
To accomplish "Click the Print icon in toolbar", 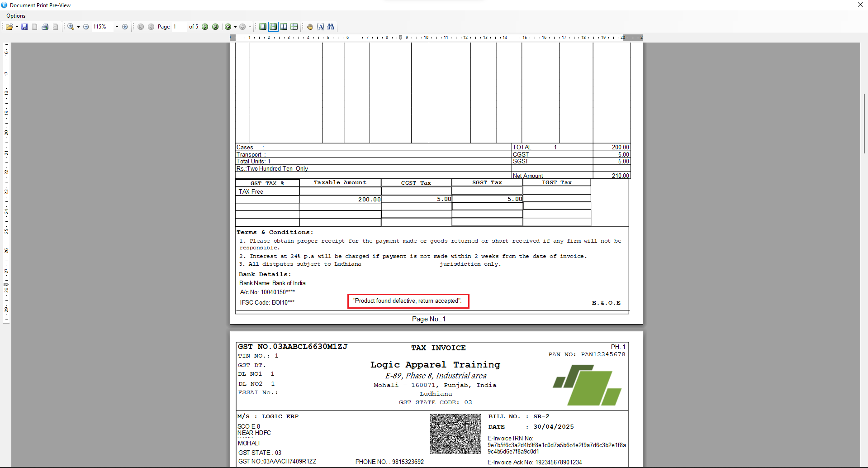I will 45,27.
